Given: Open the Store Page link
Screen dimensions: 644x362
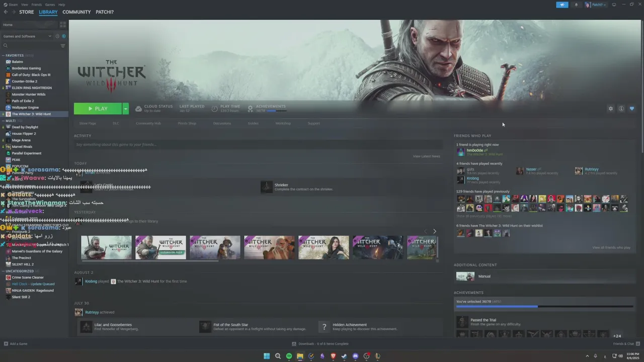Looking at the screenshot, I should (88, 123).
